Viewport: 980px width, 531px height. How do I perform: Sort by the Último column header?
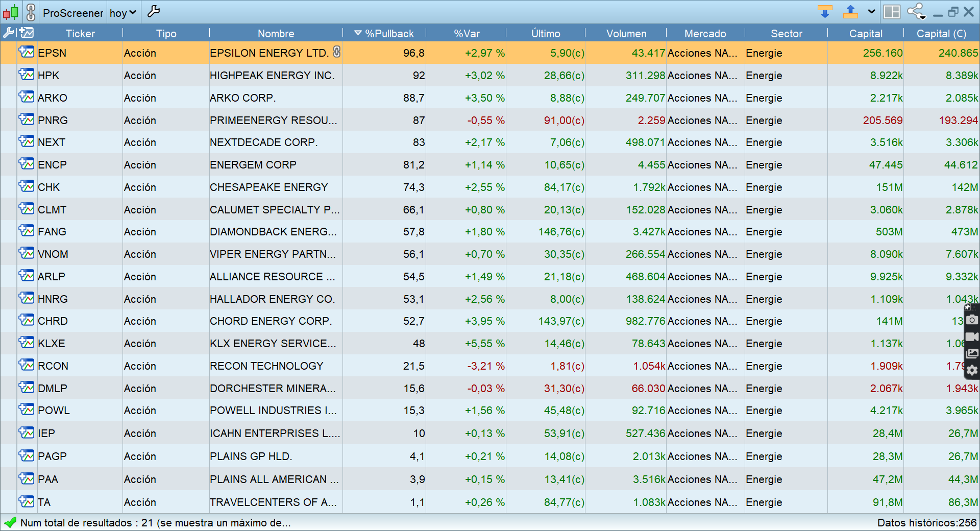546,34
